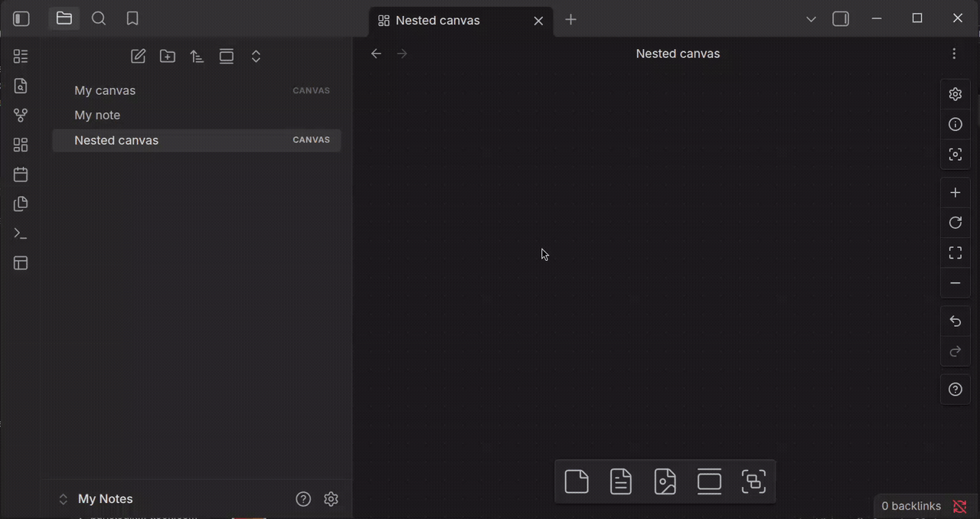980x519 pixels.
Task: Click the file search ribbon icon
Action: click(x=21, y=86)
